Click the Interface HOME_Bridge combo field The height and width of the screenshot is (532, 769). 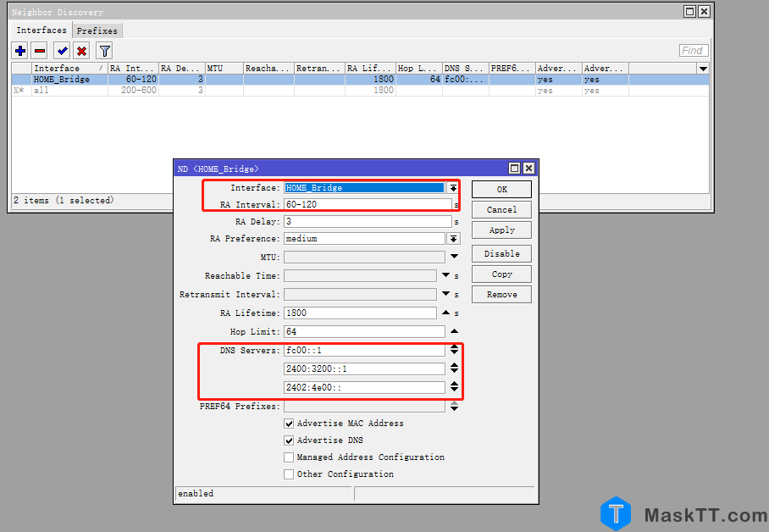pyautogui.click(x=364, y=188)
